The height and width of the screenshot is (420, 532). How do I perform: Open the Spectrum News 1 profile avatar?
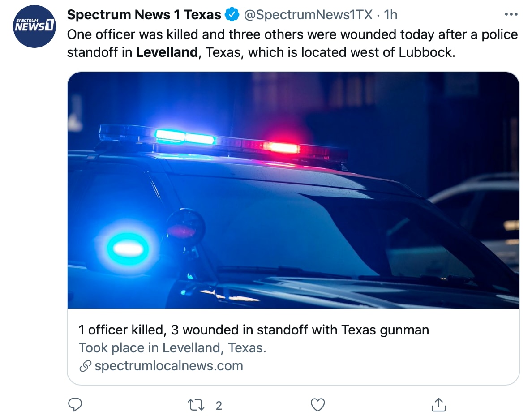point(34,26)
